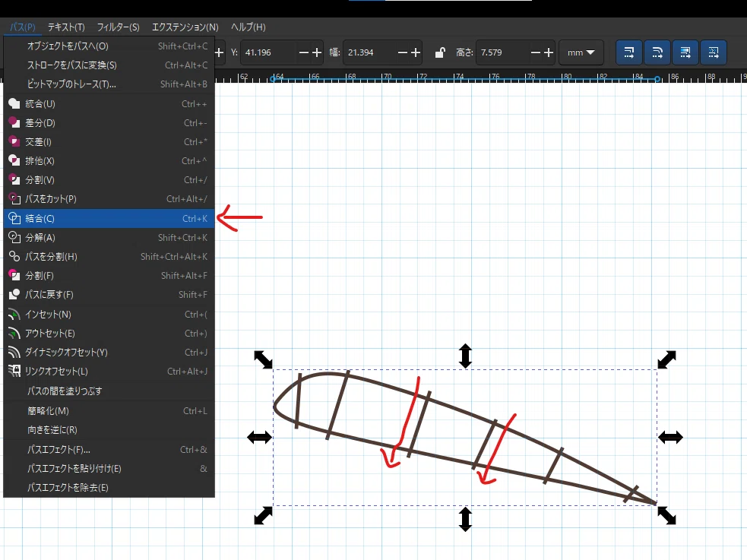Open the テキスト(T) menu

(x=66, y=27)
